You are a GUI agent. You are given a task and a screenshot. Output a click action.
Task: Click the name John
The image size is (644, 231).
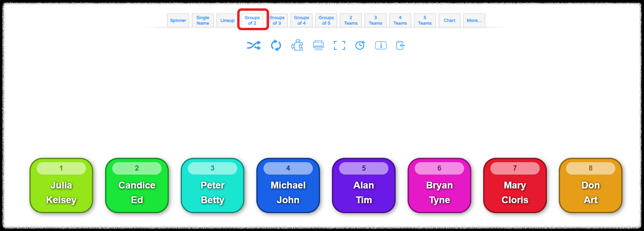(x=288, y=200)
